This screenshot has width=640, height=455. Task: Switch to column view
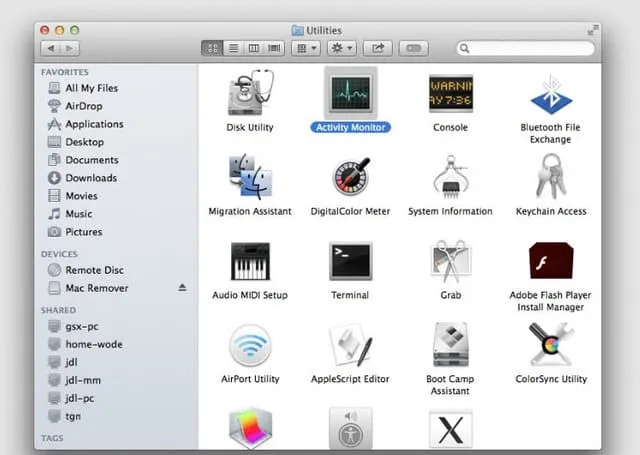point(254,48)
